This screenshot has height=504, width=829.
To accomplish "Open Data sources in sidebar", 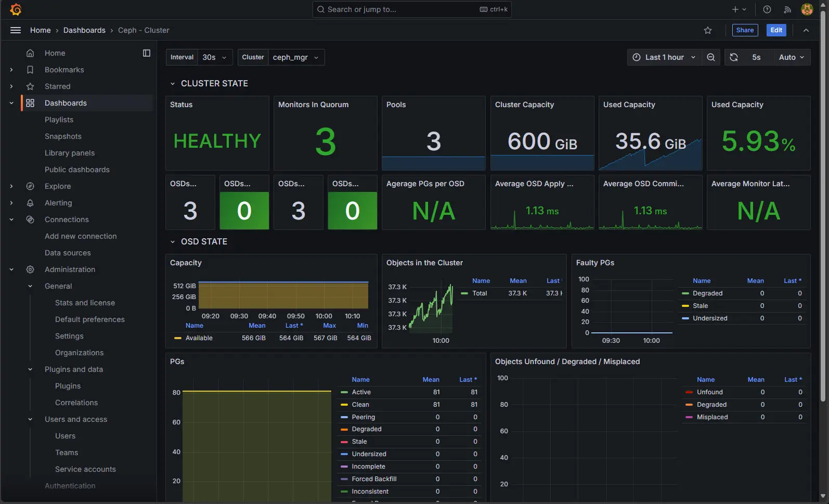I will pyautogui.click(x=68, y=253).
